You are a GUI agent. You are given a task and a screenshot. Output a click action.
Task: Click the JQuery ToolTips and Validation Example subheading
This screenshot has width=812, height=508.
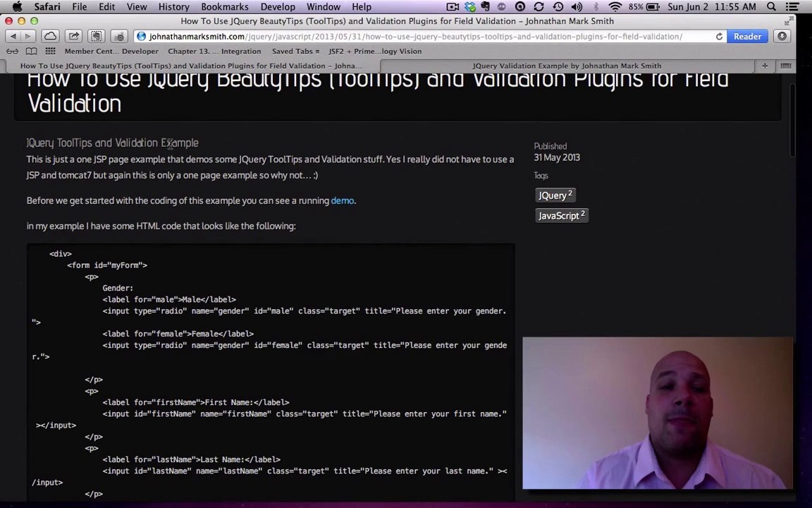tap(112, 143)
